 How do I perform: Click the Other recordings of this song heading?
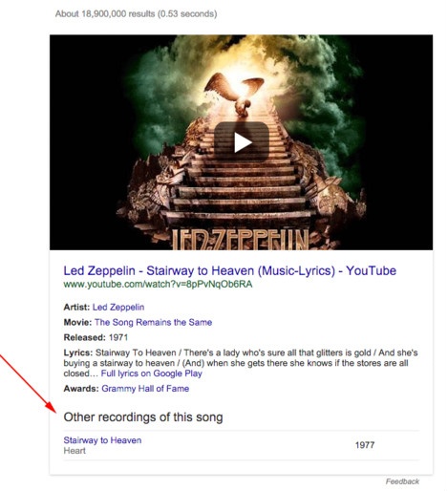143,417
